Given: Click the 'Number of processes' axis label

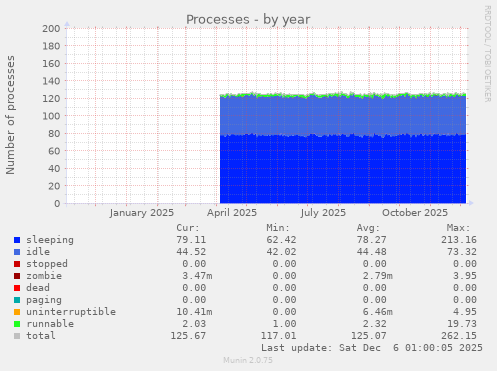Looking at the screenshot, I should [x=10, y=115].
